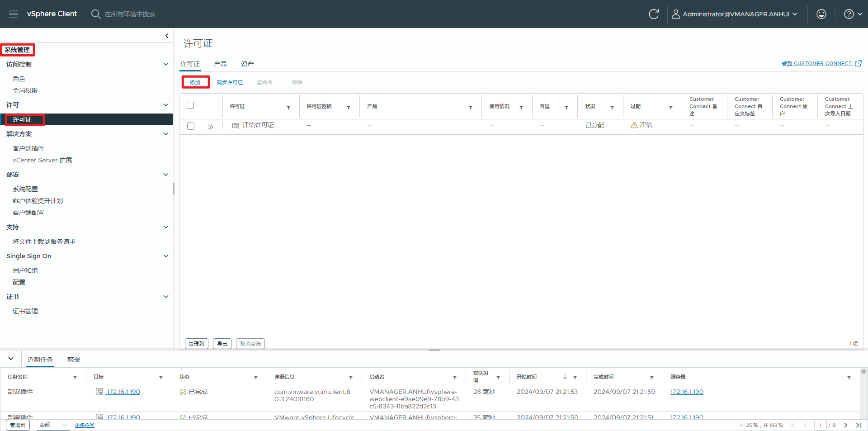Viewport: 868px width, 431px height.
Task: Switch to the 警报 tab
Action: [74, 360]
